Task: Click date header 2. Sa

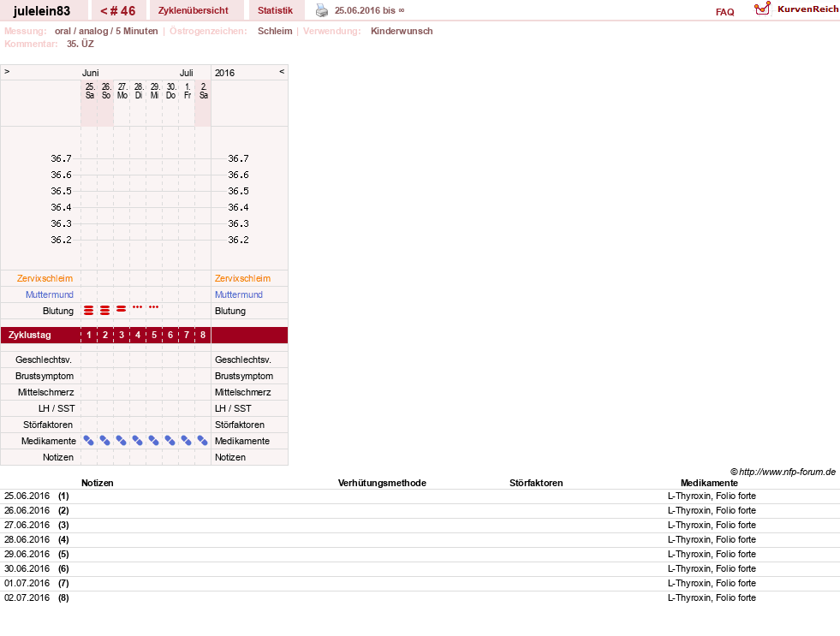Action: pos(204,91)
